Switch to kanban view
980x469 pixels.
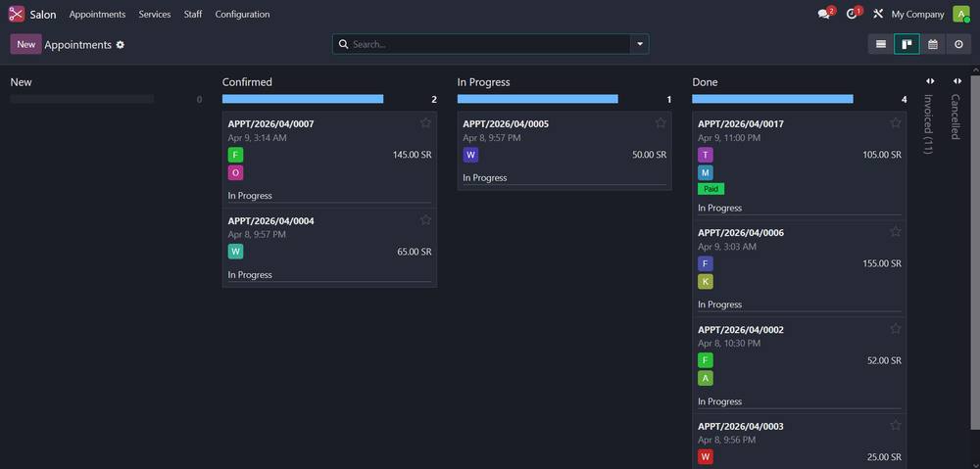906,44
